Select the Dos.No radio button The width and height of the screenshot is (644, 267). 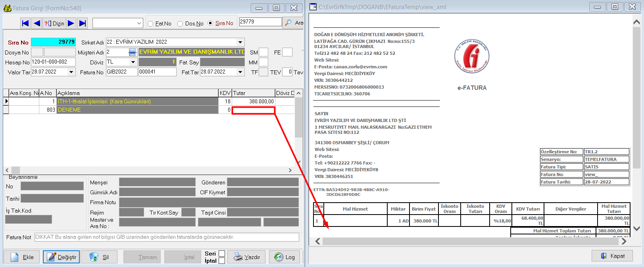pos(180,24)
